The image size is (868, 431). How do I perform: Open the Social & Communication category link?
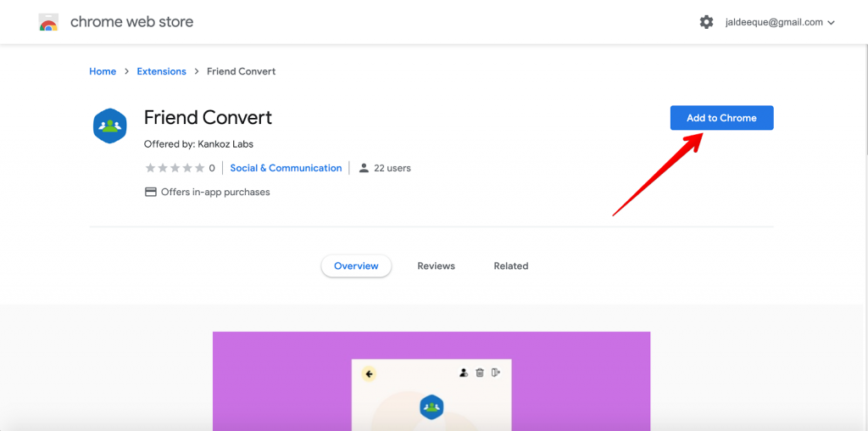click(x=286, y=168)
